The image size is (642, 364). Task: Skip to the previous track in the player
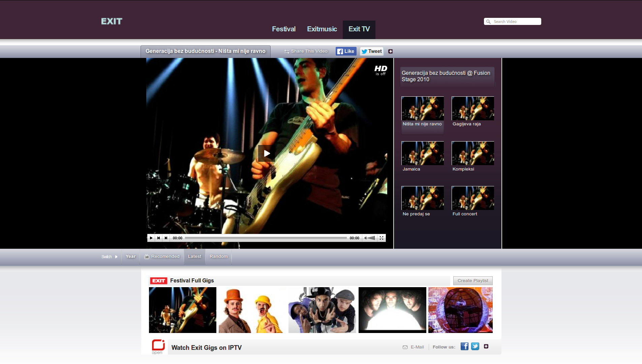click(158, 238)
